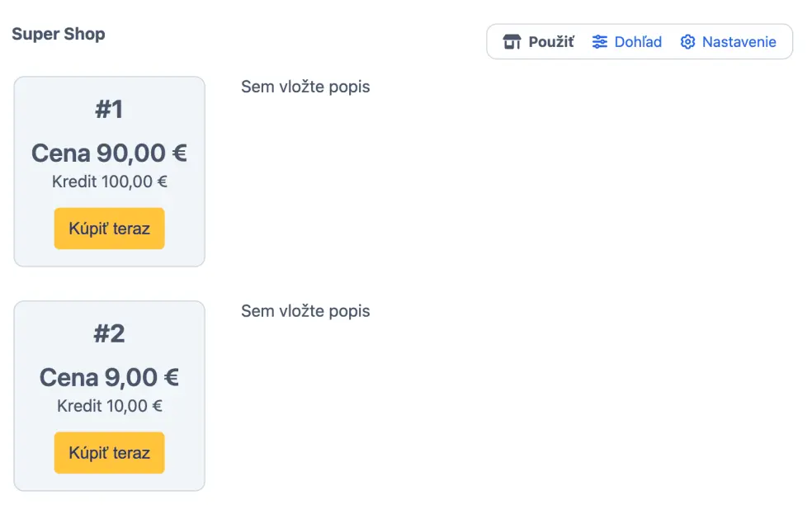812x505 pixels.
Task: Click the description text next to product #2
Action: click(x=305, y=311)
